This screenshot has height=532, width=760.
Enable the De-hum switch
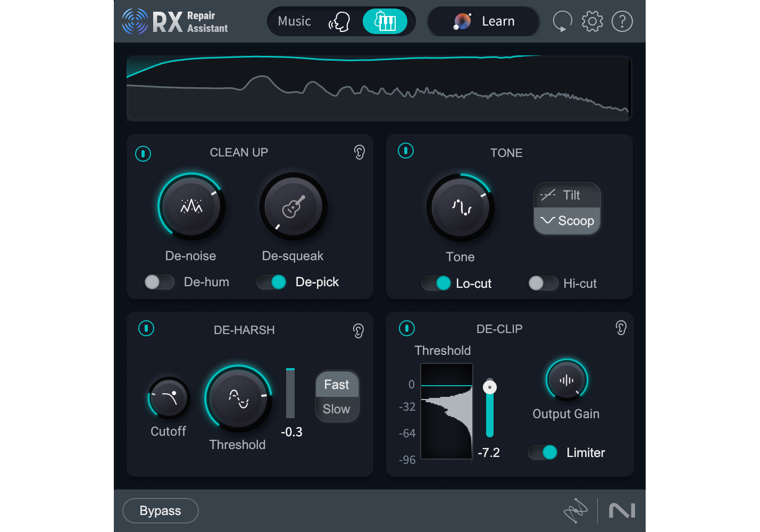(159, 282)
